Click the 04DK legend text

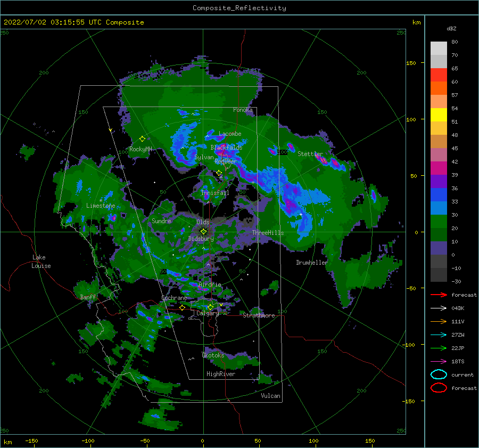(x=458, y=308)
